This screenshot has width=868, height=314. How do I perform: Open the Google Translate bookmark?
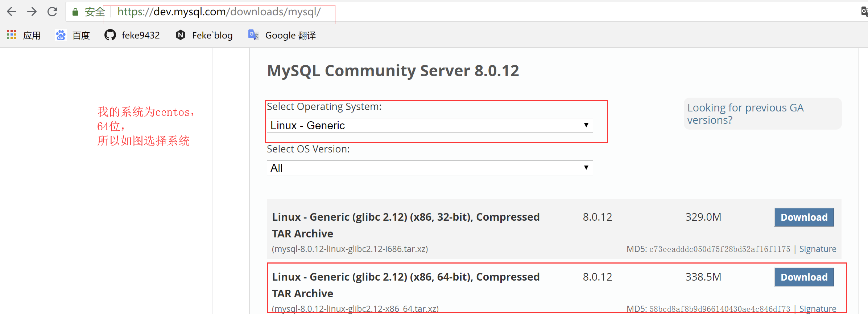point(282,35)
